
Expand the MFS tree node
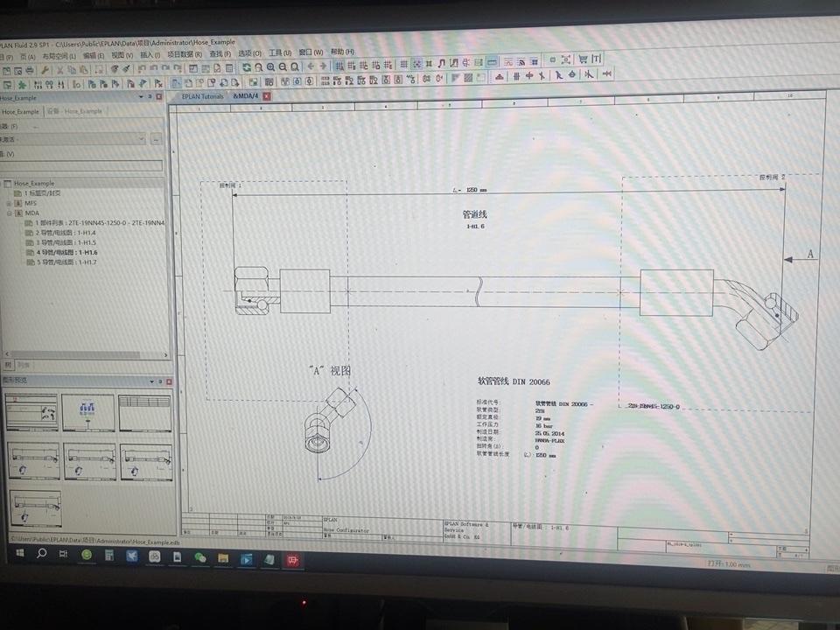(x=9, y=203)
